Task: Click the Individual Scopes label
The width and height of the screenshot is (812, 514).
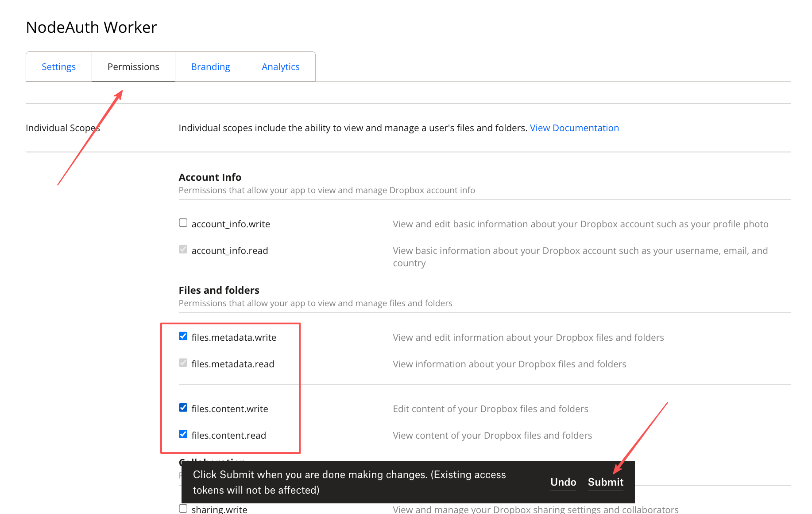Action: (x=62, y=128)
